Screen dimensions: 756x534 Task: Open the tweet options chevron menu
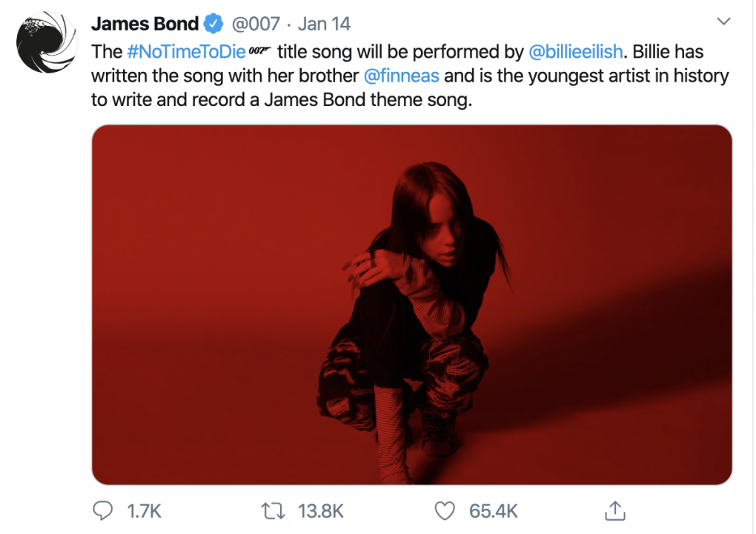[723, 22]
